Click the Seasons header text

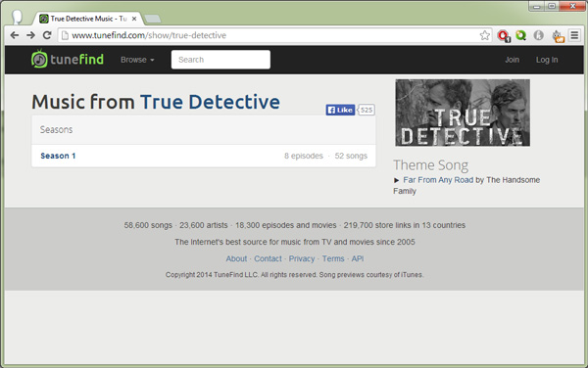pos(56,129)
